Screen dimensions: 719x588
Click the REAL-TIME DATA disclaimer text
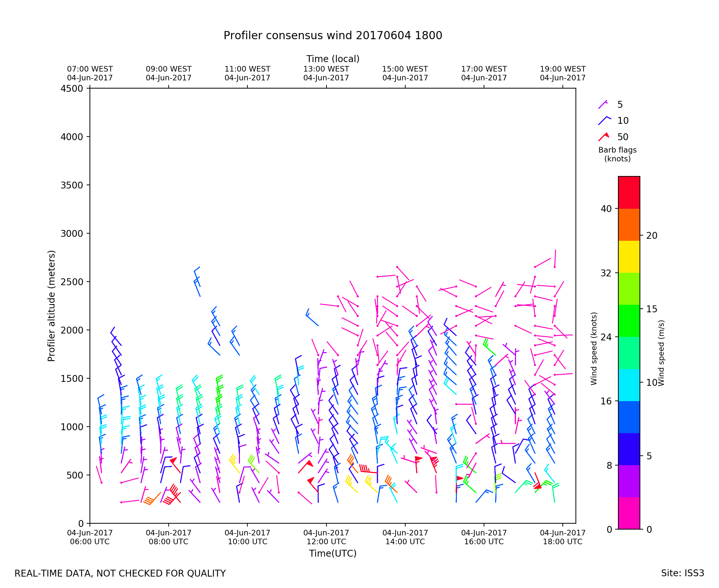click(x=120, y=573)
